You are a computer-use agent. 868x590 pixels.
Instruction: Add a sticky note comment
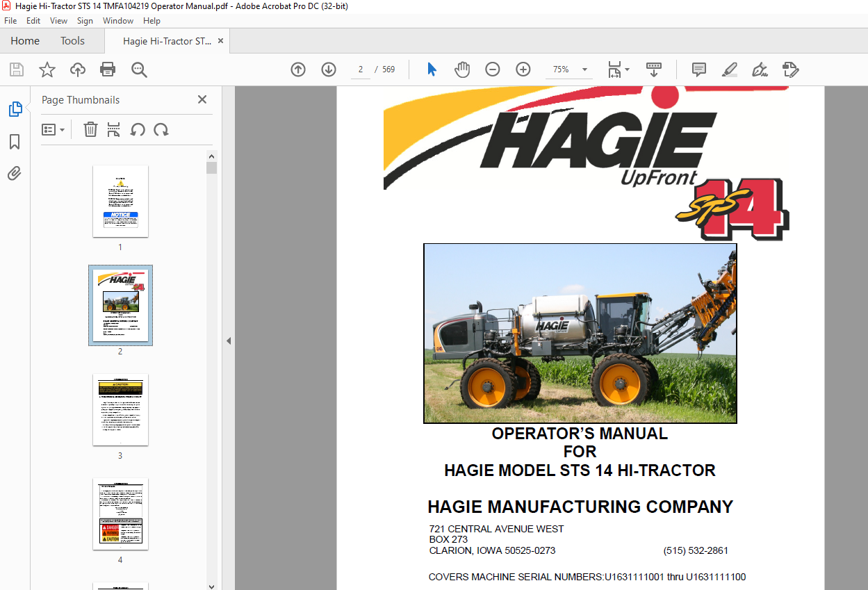point(699,69)
